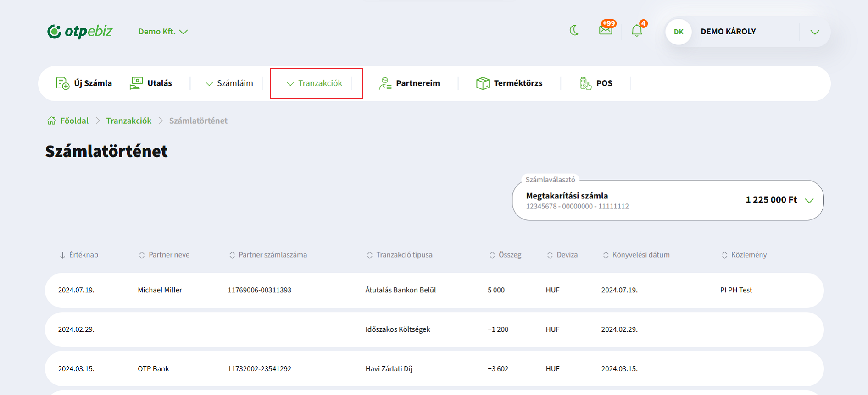Open messages envelope icon with +99 badge
Viewport: 868px width, 395px height.
coord(606,30)
